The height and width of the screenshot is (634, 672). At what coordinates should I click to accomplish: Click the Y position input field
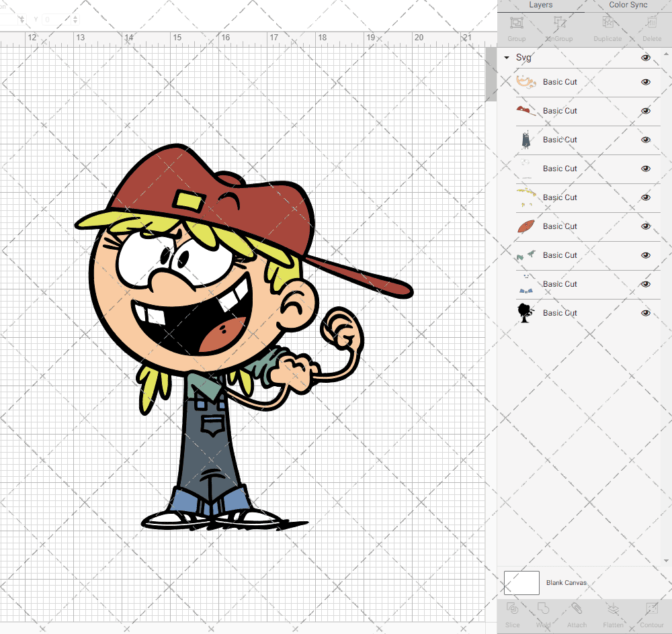(56, 19)
